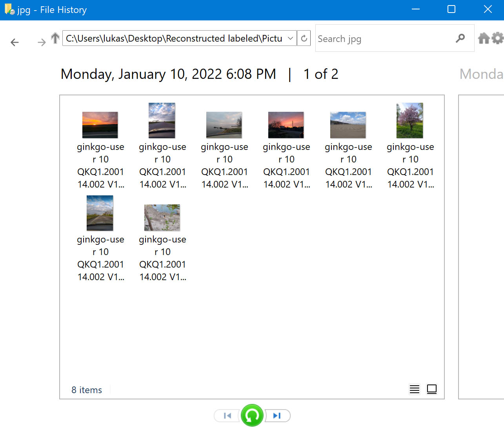
Task: Switch to details list view
Action: point(414,389)
